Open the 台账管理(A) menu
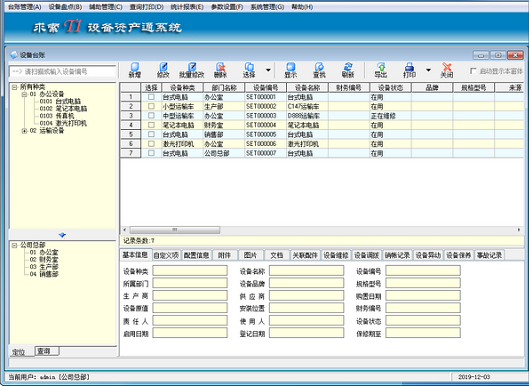This screenshot has height=387, width=529. (24, 7)
